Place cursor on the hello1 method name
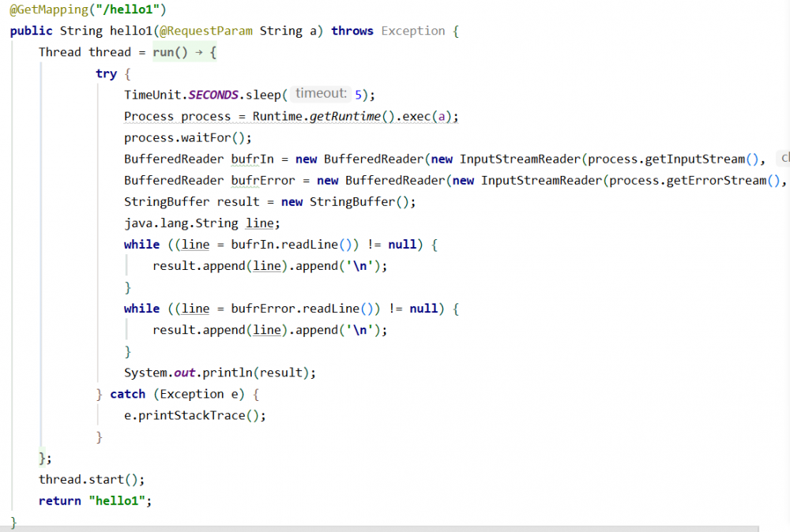Screen dimensions: 790x532 pos(131,32)
